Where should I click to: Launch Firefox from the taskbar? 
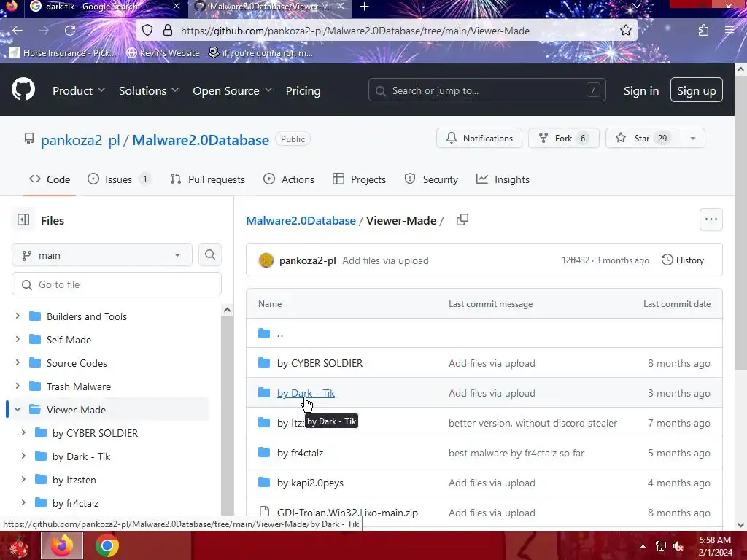(x=62, y=545)
